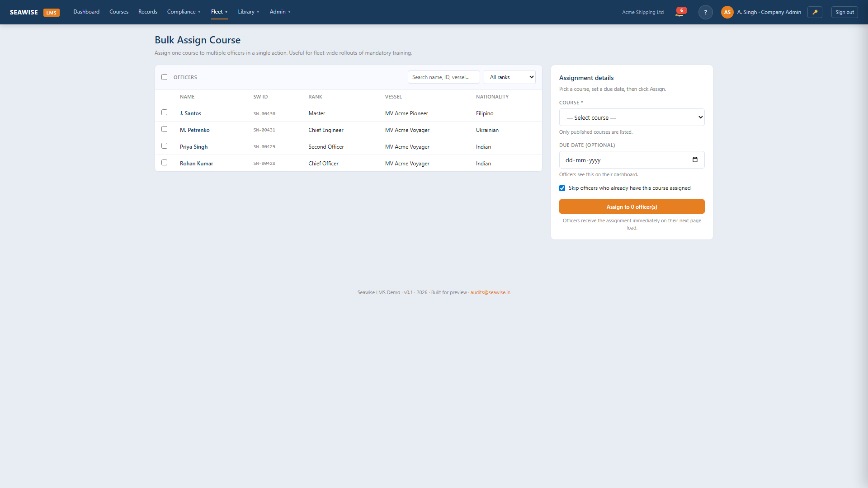Image resolution: width=868 pixels, height=488 pixels.
Task: Click SW-00430 ID cell
Action: click(x=264, y=114)
